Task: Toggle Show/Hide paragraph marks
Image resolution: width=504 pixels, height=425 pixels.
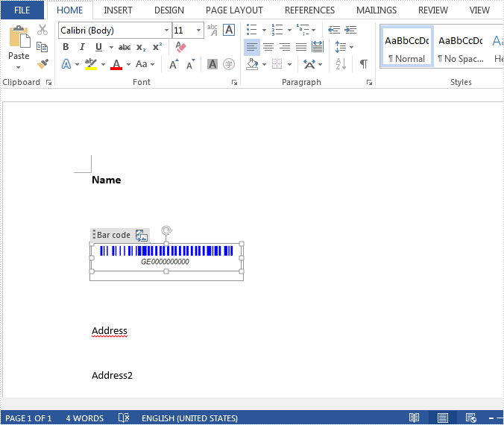Action: (x=364, y=64)
